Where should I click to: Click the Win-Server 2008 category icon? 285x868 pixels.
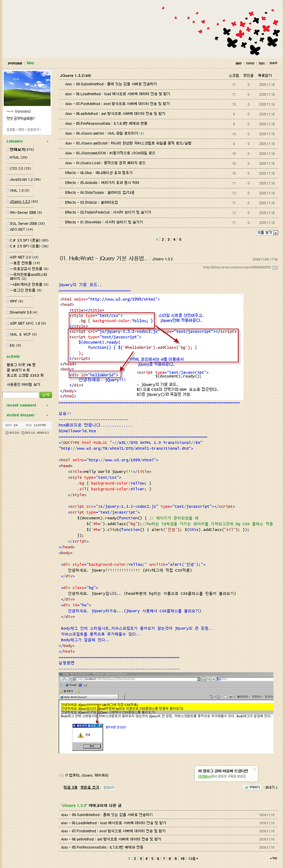[x=8, y=213]
